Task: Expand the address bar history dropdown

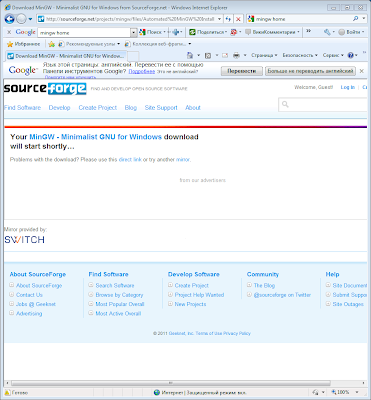Action: pyautogui.click(x=219, y=19)
